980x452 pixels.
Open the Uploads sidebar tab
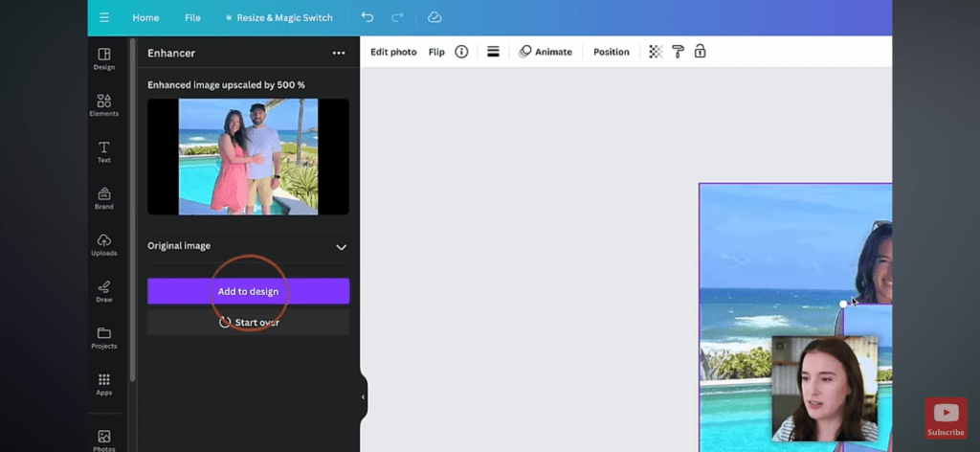coord(104,244)
